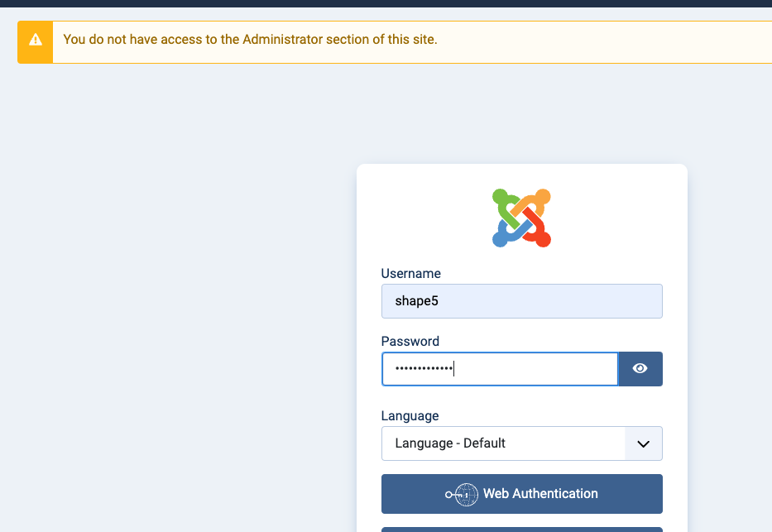Click the key icon on Web Authentication
Image resolution: width=772 pixels, height=532 pixels.
tap(462, 494)
